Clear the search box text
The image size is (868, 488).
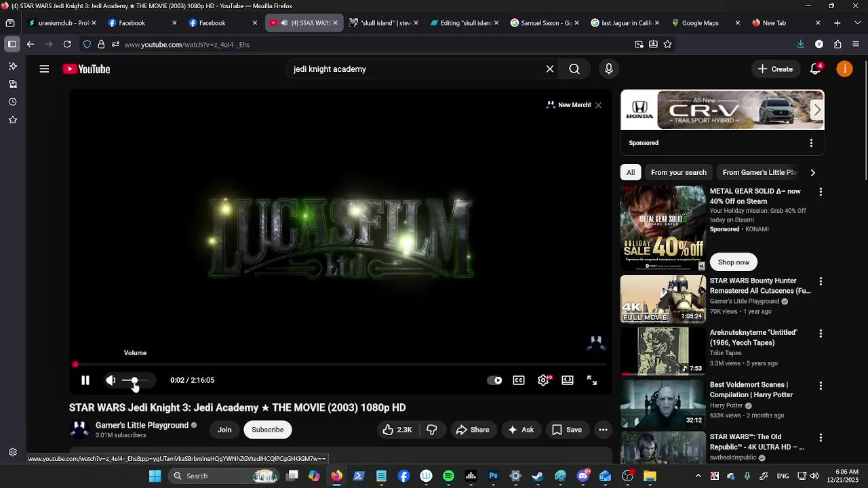550,69
